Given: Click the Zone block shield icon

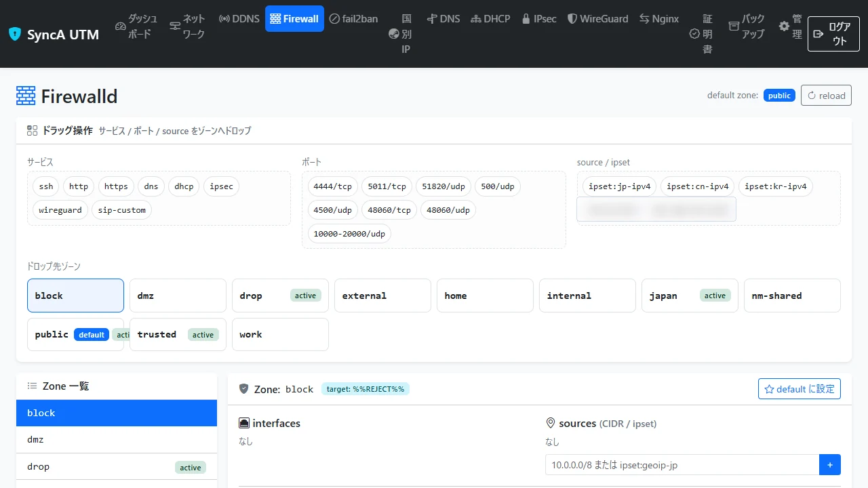Looking at the screenshot, I should pos(244,389).
